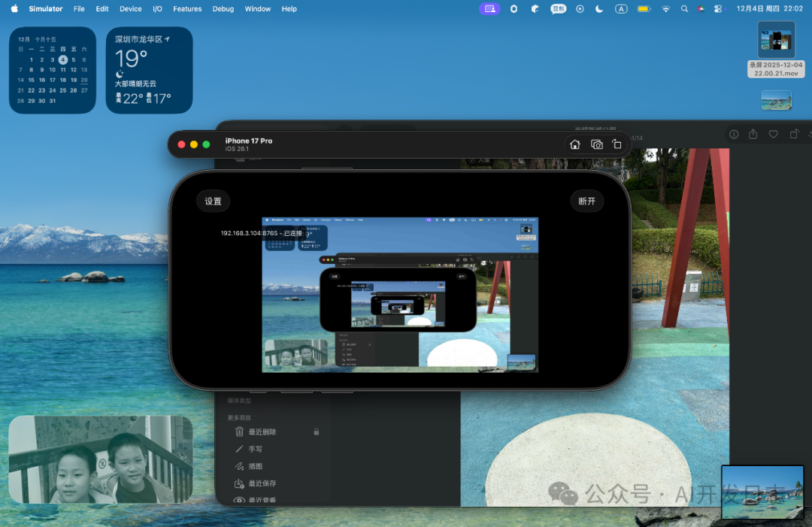Open the Apple menu
This screenshot has width=812, height=527.
coord(14,9)
